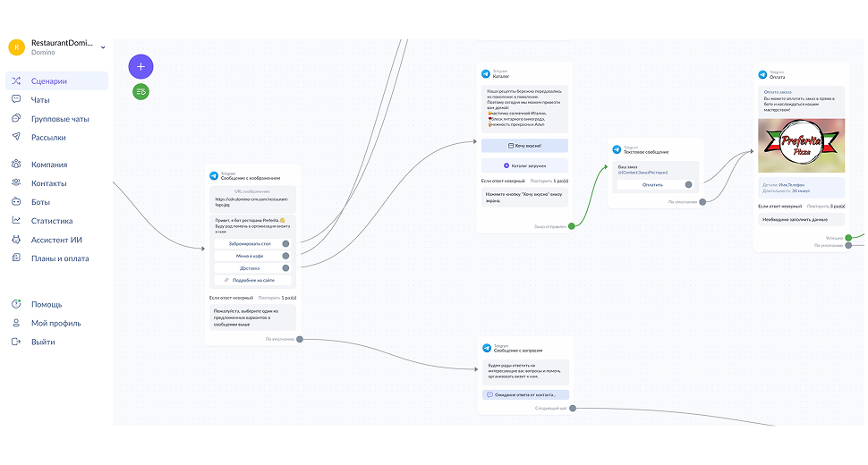Click the purple plus add-node button
The height and width of the screenshot is (465, 868).
click(x=140, y=66)
